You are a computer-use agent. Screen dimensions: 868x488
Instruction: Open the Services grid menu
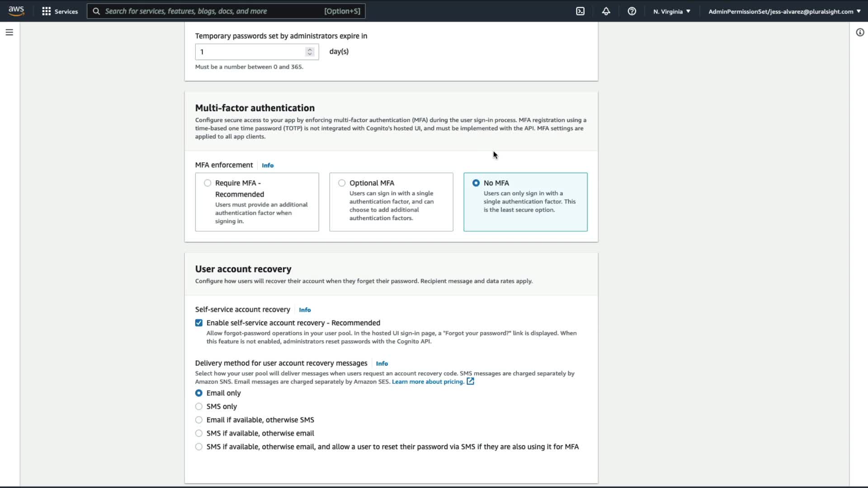(60, 11)
